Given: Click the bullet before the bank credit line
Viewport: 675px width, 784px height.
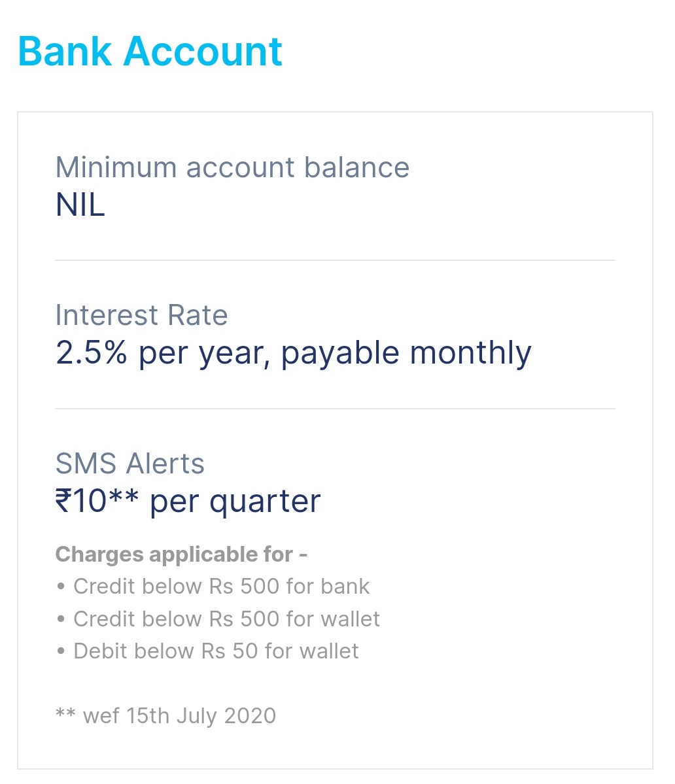Looking at the screenshot, I should (x=61, y=587).
